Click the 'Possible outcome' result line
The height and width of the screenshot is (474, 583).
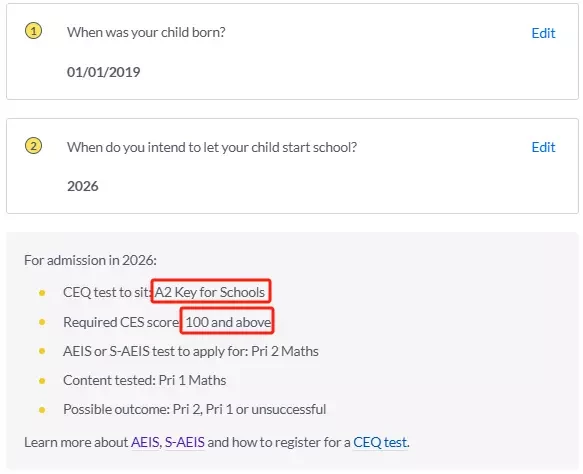194,409
